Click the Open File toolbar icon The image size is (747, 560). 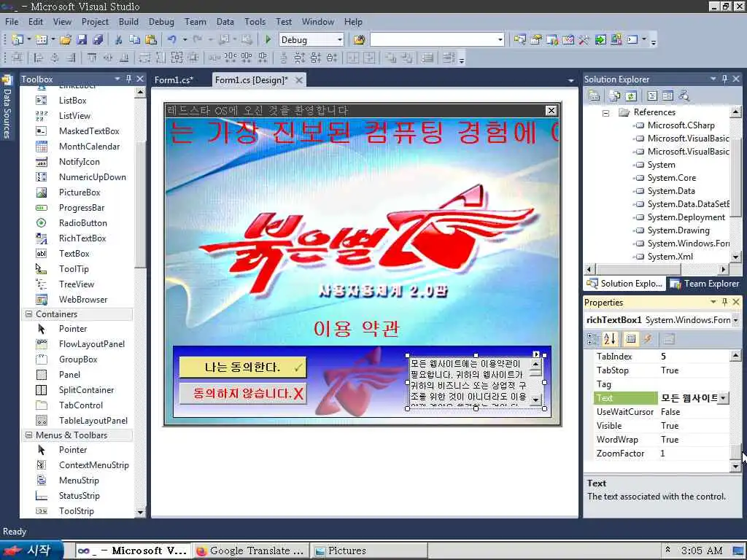click(x=66, y=39)
